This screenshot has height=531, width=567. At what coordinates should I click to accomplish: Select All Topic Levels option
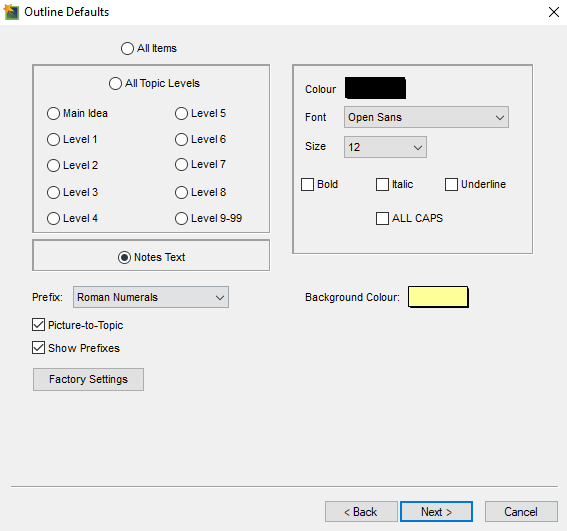(x=115, y=83)
